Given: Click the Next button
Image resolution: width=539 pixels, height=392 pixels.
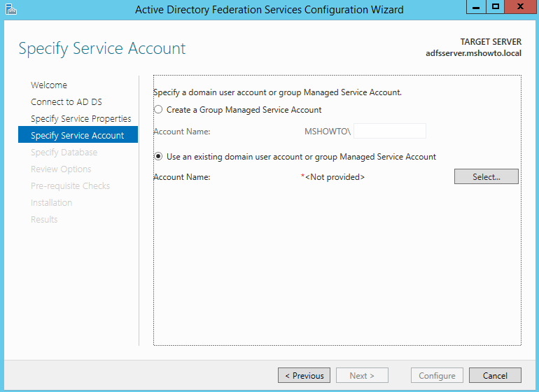Looking at the screenshot, I should coord(362,375).
